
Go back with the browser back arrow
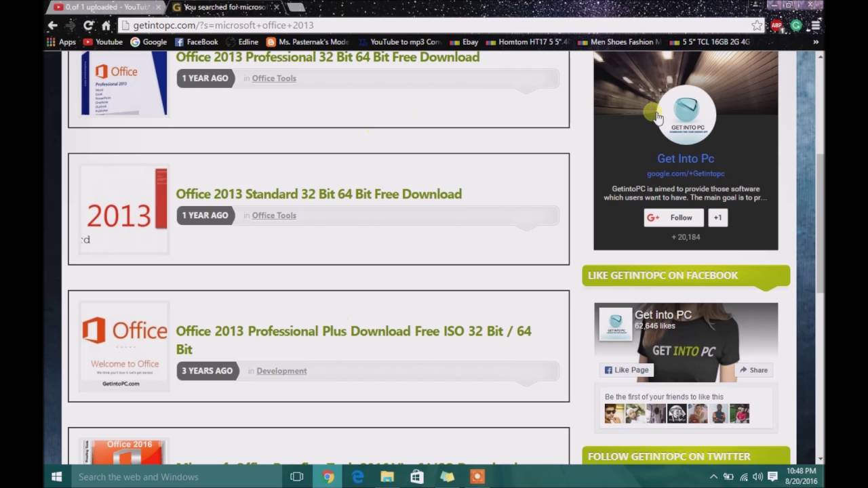(53, 25)
